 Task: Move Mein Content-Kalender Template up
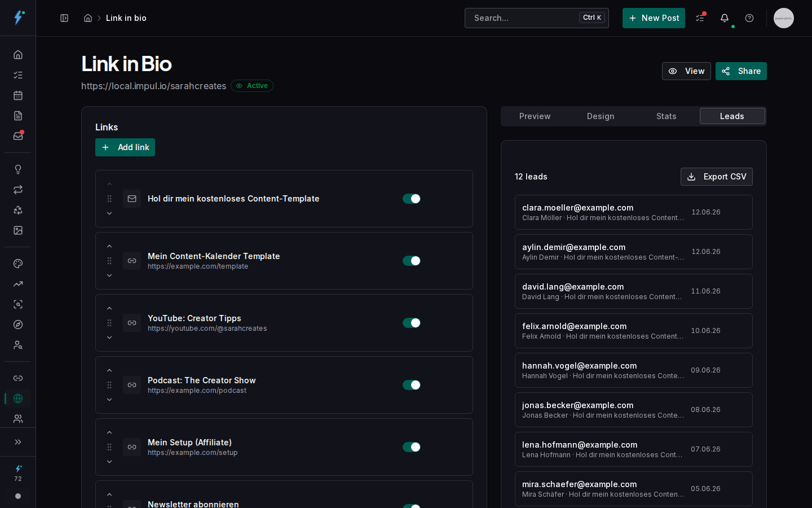(x=109, y=246)
